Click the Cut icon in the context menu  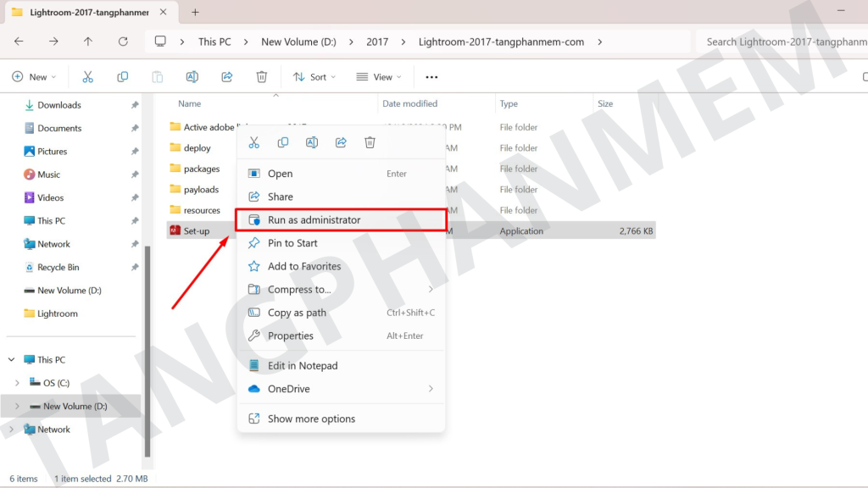tap(253, 142)
